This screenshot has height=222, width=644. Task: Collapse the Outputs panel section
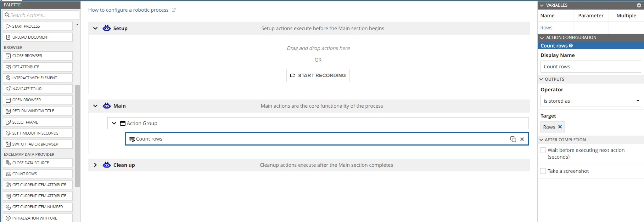click(542, 79)
